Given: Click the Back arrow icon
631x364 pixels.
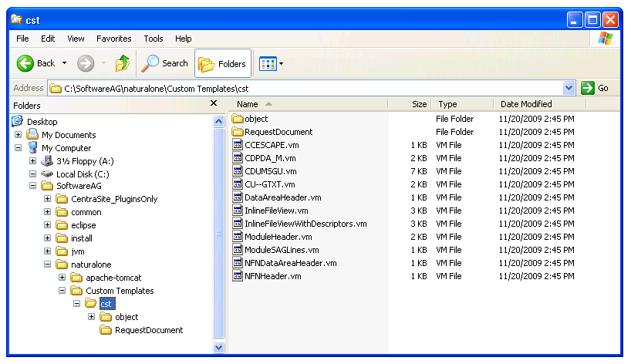Looking at the screenshot, I should (x=25, y=63).
